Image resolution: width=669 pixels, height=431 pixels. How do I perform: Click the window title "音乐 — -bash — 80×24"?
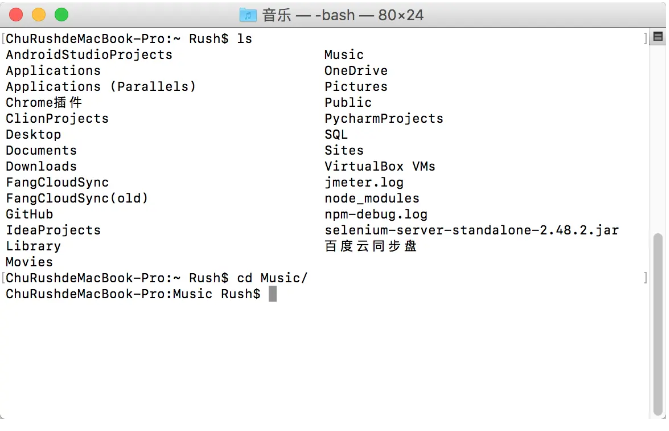pyautogui.click(x=345, y=15)
